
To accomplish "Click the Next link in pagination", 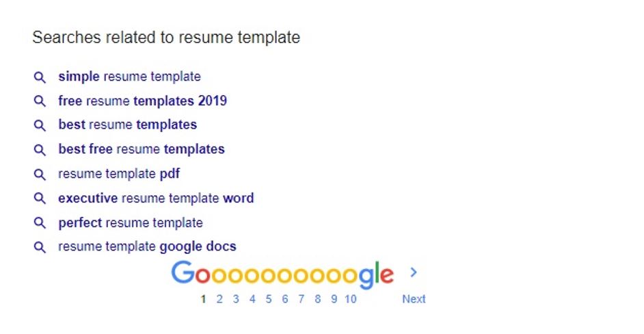I will (x=414, y=299).
